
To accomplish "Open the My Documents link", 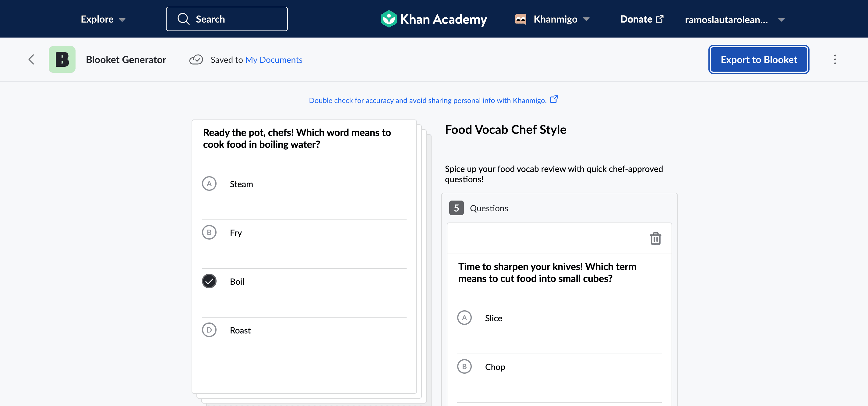I will (273, 60).
